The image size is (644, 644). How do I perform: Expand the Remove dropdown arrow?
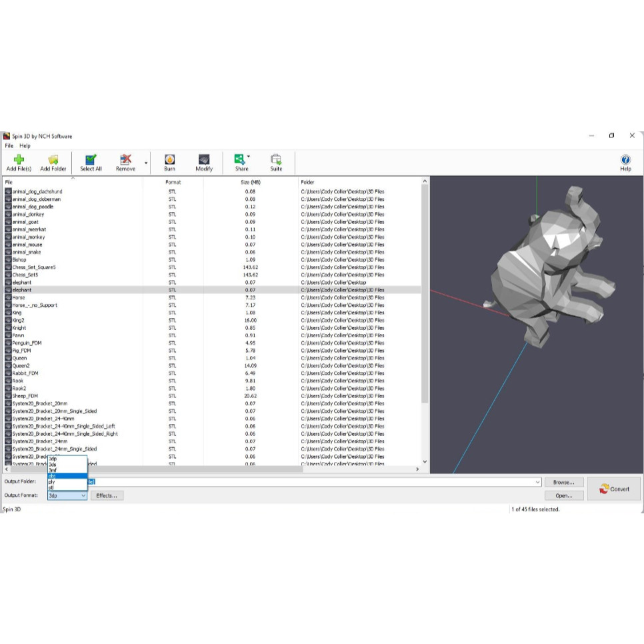click(x=145, y=163)
